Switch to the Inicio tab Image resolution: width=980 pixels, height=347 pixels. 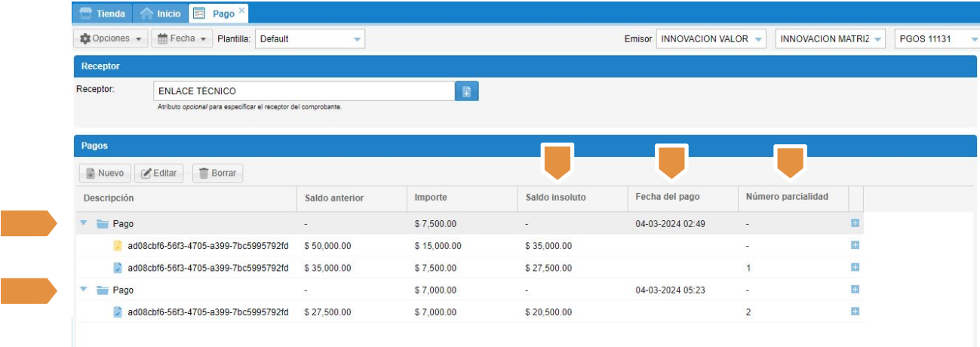[161, 14]
